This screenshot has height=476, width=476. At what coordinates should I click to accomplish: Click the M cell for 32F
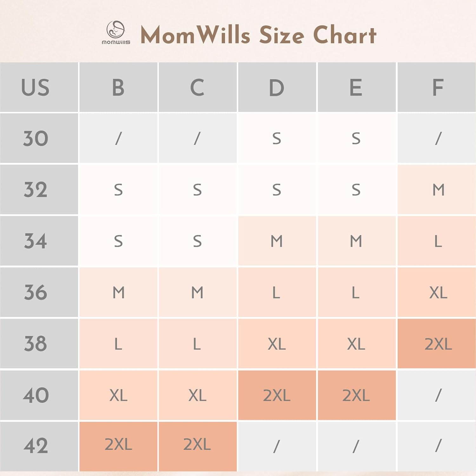(x=438, y=190)
